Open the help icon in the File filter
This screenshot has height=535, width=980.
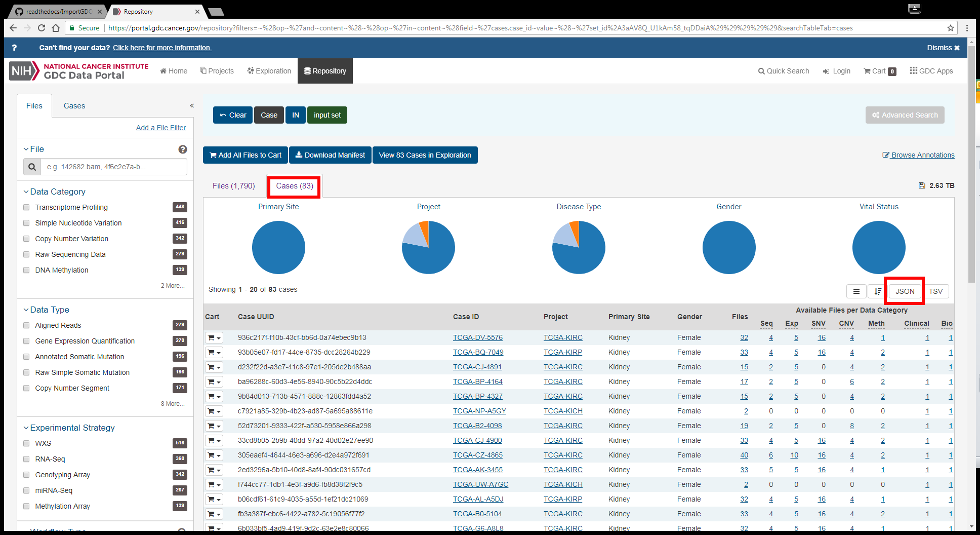(183, 149)
